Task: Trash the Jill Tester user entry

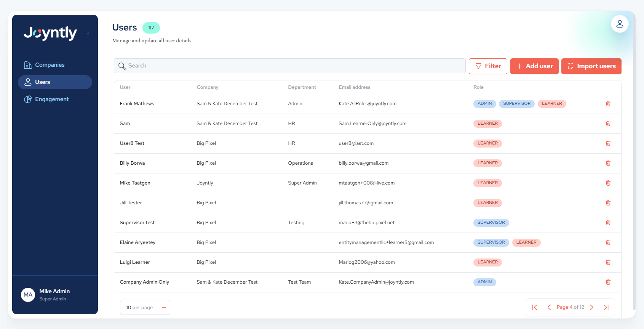Action: coord(608,203)
